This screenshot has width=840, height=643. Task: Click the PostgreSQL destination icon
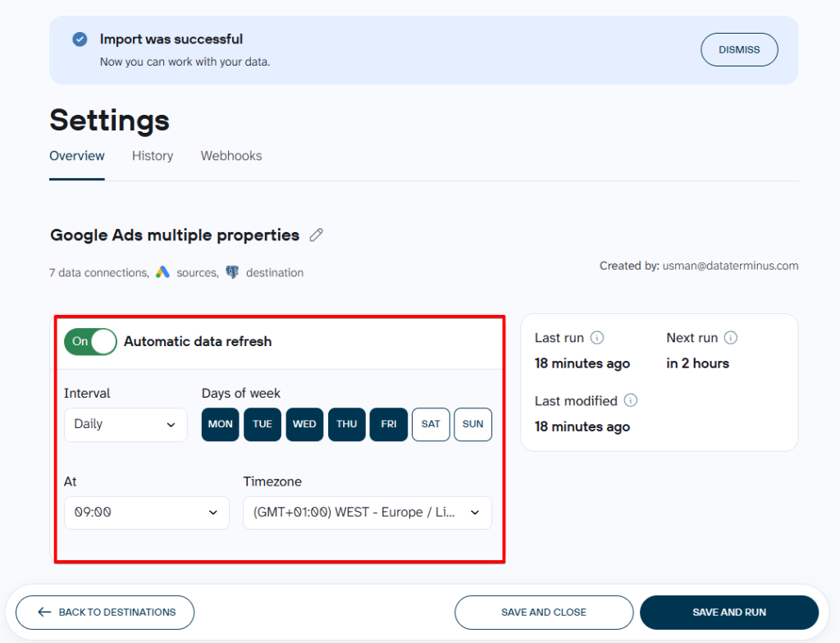click(x=232, y=272)
